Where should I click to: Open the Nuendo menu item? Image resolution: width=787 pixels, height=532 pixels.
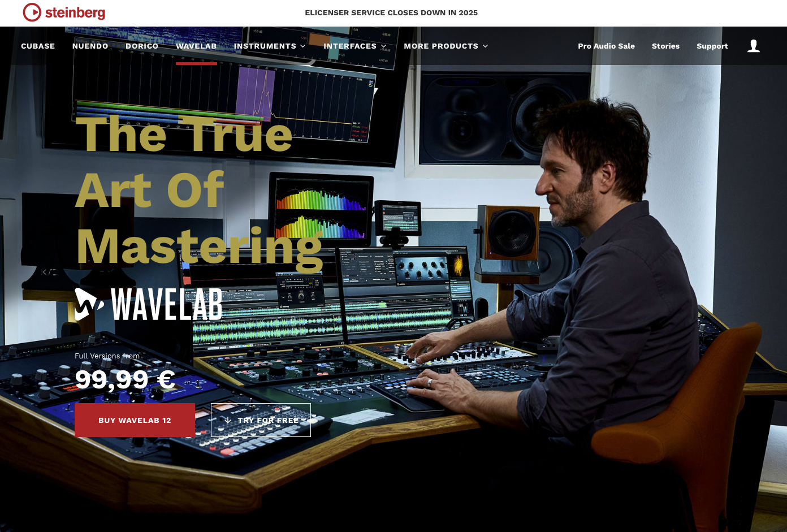point(90,46)
